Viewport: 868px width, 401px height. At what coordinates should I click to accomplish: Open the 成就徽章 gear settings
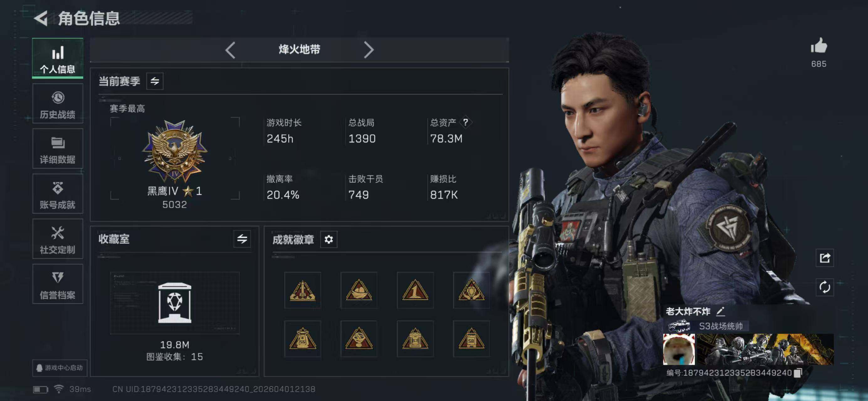329,239
